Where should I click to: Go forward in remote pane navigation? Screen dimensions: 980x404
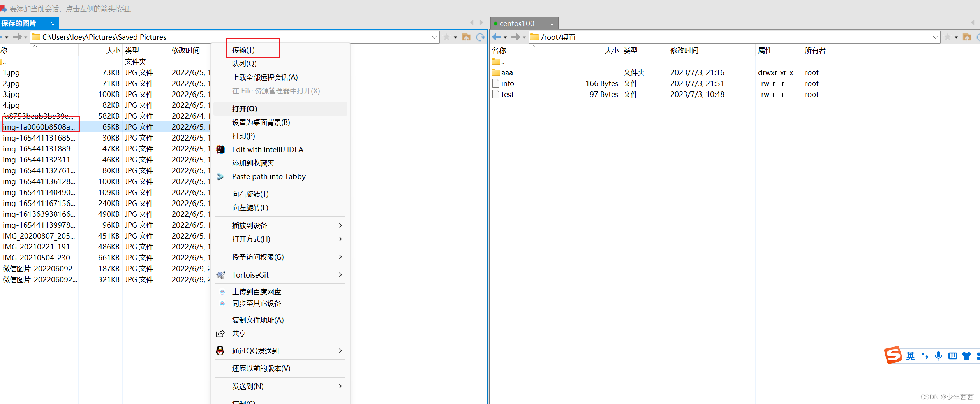point(515,37)
